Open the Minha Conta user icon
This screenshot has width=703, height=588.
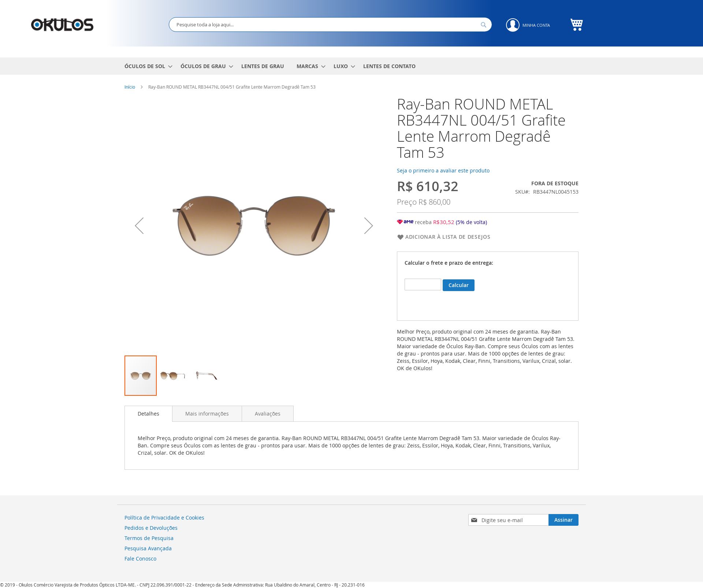coord(513,25)
